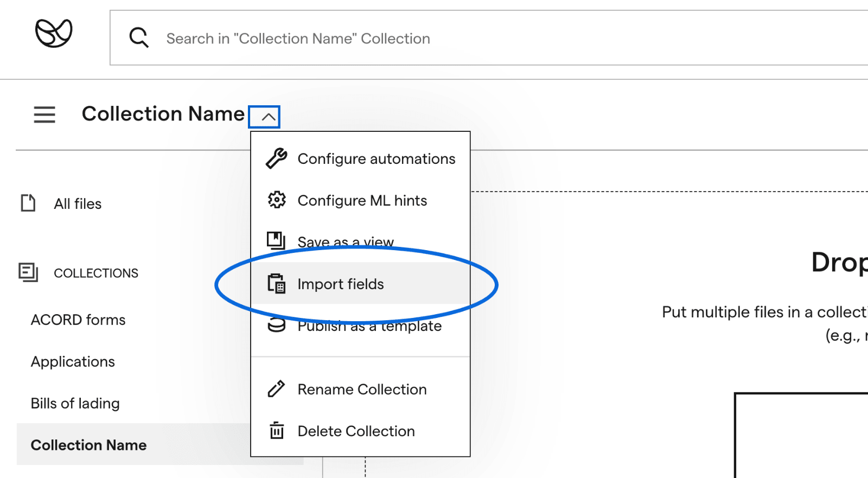This screenshot has width=868, height=478.
Task: Click the pencil rename icon
Action: (277, 389)
